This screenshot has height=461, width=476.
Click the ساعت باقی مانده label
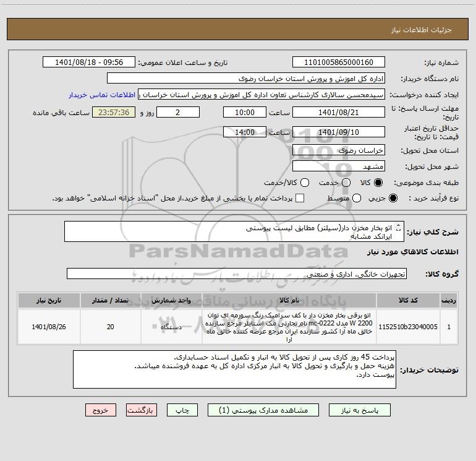click(61, 113)
